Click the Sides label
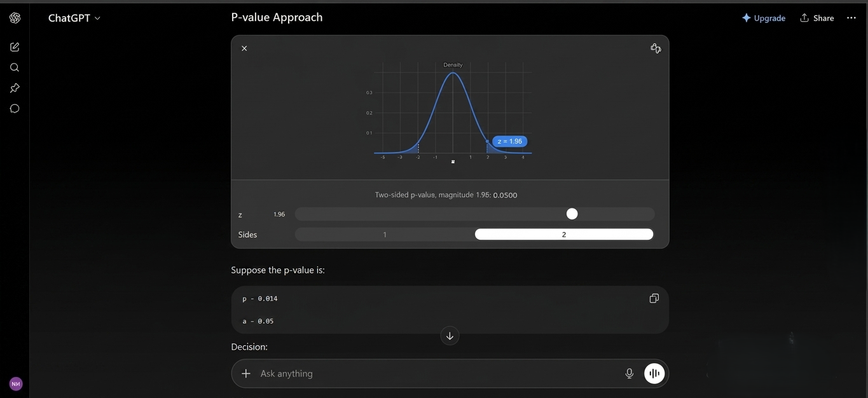868x398 pixels. pyautogui.click(x=247, y=235)
